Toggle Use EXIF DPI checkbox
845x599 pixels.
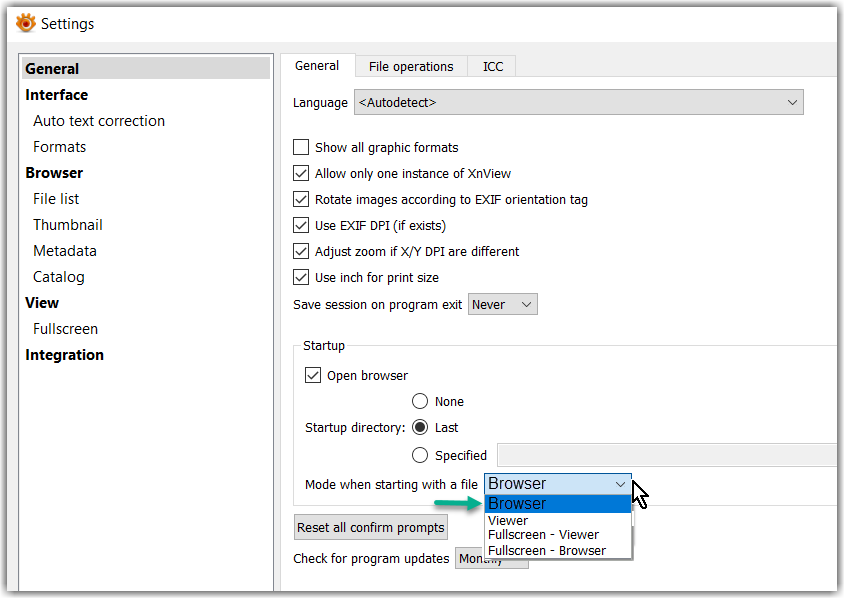click(301, 226)
